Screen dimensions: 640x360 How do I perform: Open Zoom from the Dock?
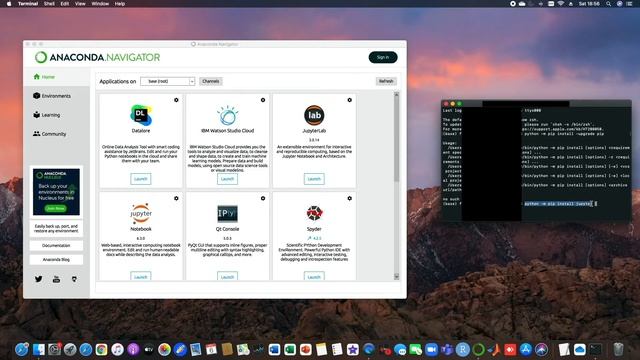click(x=431, y=349)
